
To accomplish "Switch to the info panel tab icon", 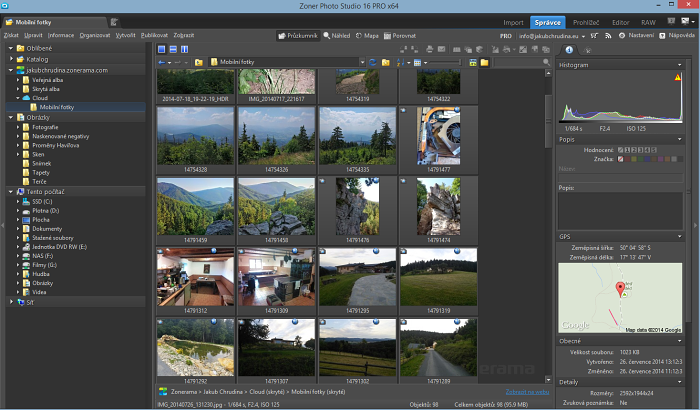I will pyautogui.click(x=569, y=50).
